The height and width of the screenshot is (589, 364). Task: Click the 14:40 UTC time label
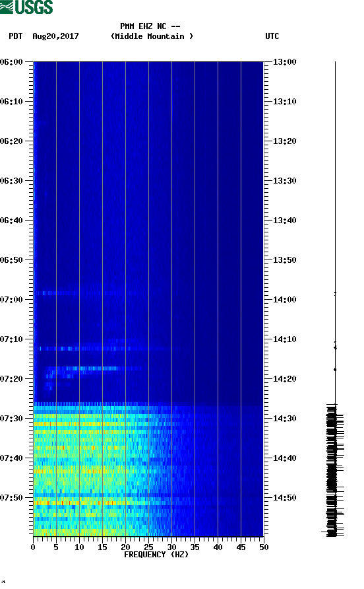(284, 458)
